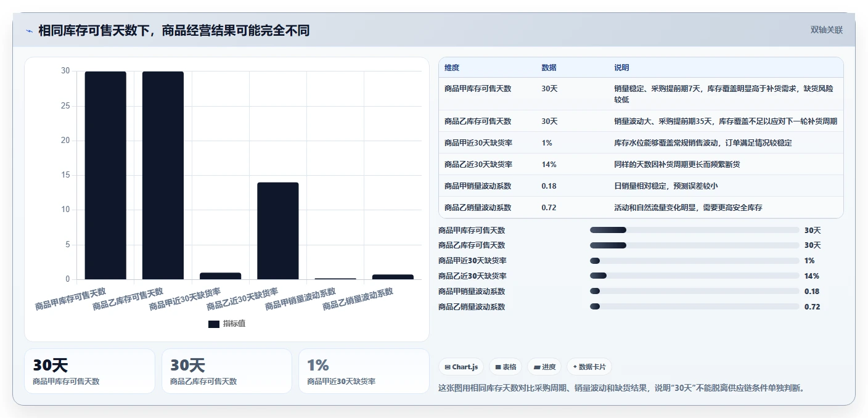Viewport: 868px width, 418px height.
Task: Click the 数据卡片 tag pill
Action: pyautogui.click(x=589, y=367)
